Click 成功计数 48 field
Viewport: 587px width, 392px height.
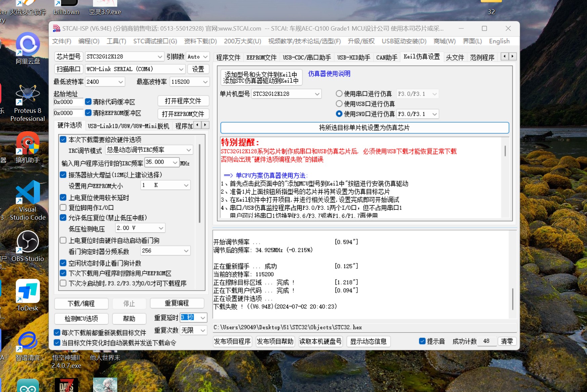[x=487, y=341]
